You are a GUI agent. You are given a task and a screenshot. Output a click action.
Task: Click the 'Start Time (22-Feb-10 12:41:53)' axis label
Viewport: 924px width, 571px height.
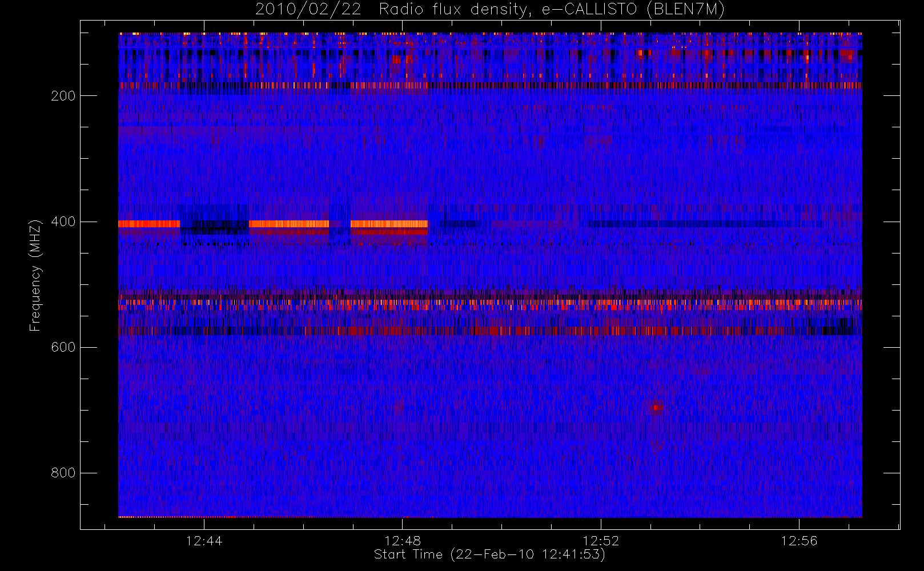pyautogui.click(x=489, y=554)
